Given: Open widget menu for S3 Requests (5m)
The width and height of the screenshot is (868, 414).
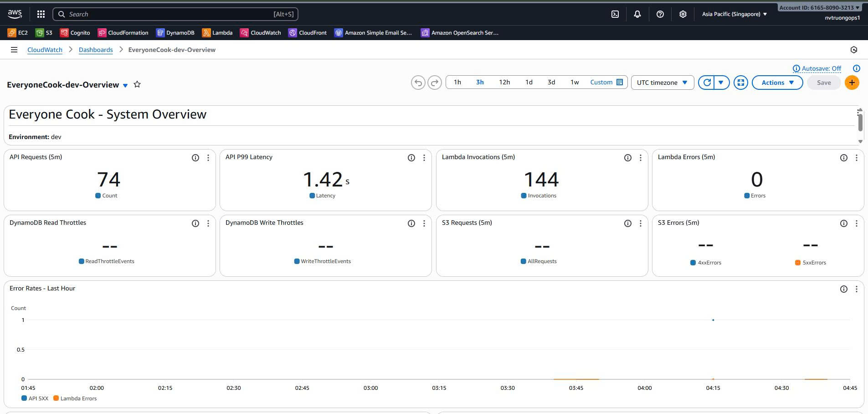Looking at the screenshot, I should 641,223.
